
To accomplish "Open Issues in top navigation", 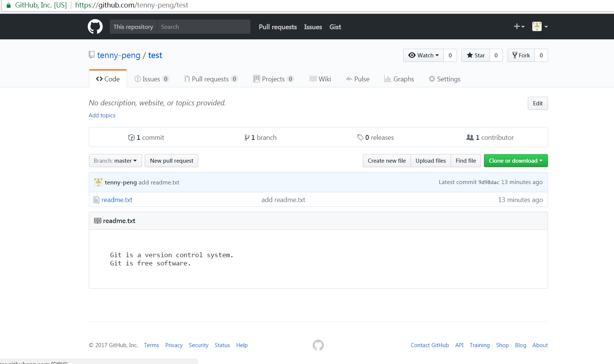I will [x=313, y=27].
